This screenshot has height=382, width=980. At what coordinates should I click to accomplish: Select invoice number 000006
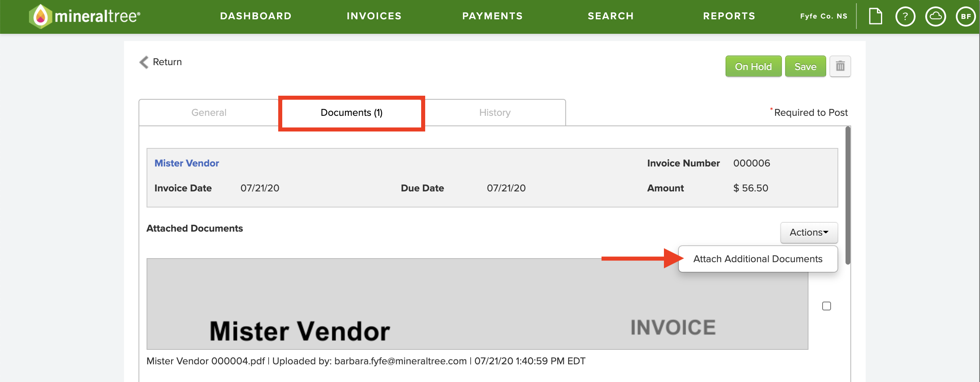(x=751, y=163)
